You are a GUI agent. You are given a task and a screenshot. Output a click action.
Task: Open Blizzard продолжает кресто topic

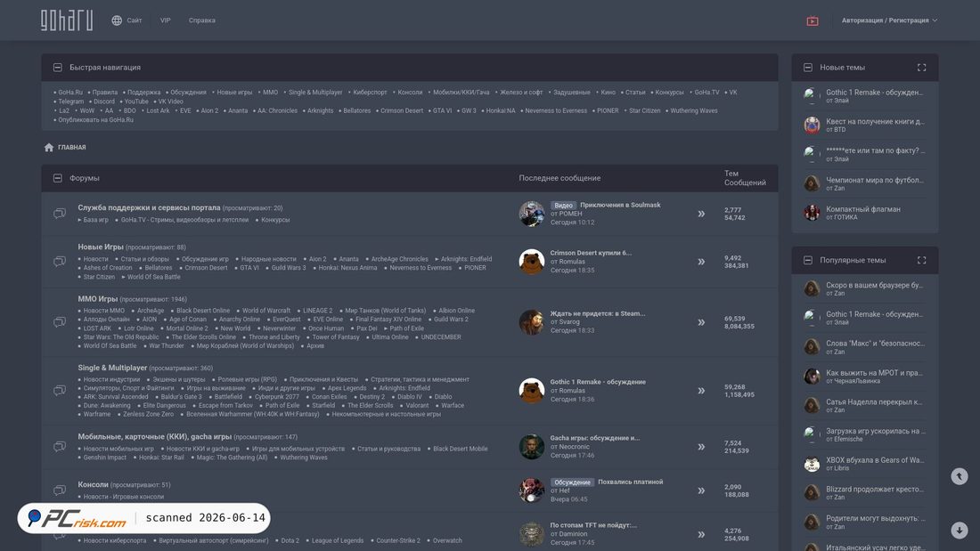pos(874,490)
